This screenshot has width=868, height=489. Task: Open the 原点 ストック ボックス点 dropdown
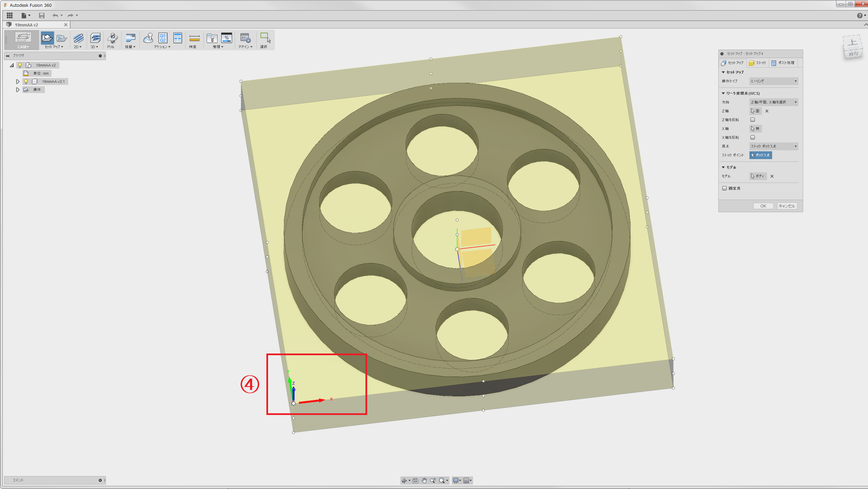click(773, 146)
